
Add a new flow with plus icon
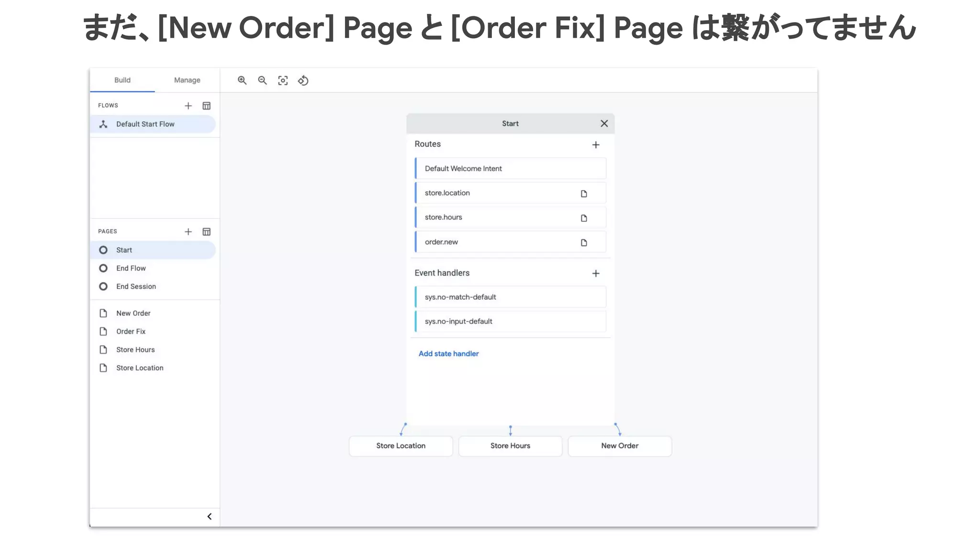pos(188,106)
